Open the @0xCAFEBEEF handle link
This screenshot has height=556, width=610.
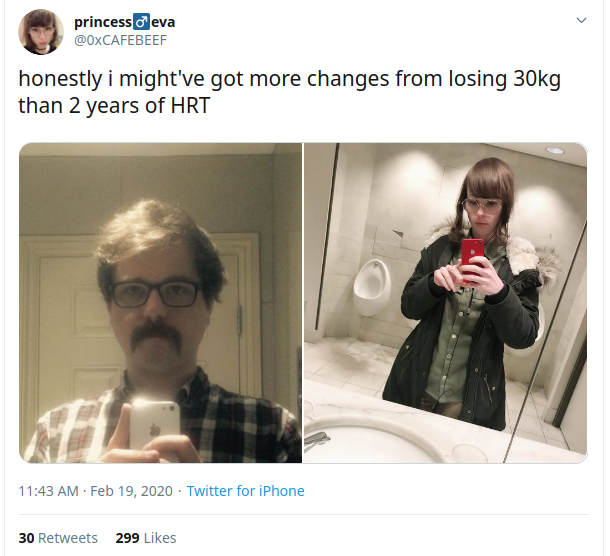coord(120,40)
